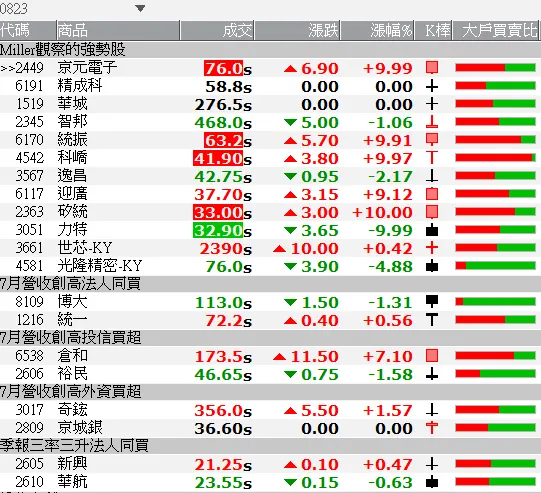Click the red cross K棒 icon for 世芯-KY

432,248
